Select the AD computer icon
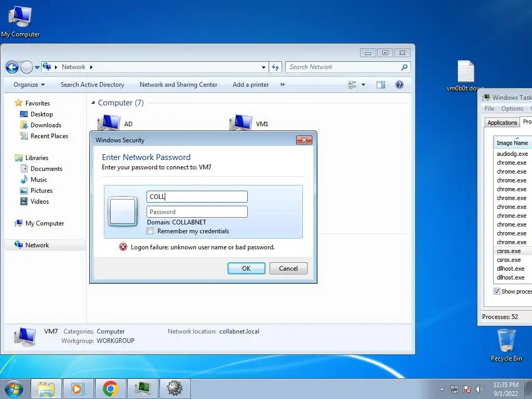Viewport: 532px width, 399px height. [x=109, y=123]
